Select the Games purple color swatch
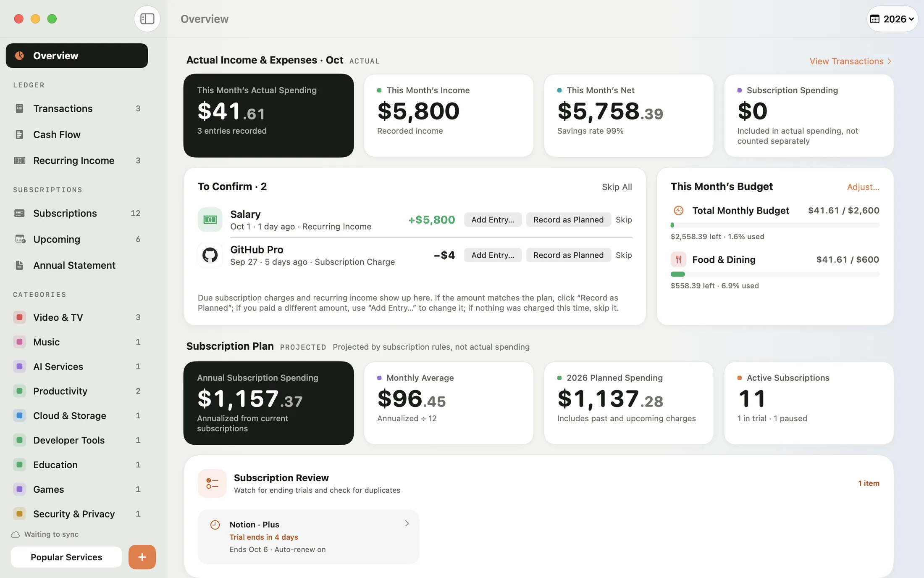 (19, 489)
